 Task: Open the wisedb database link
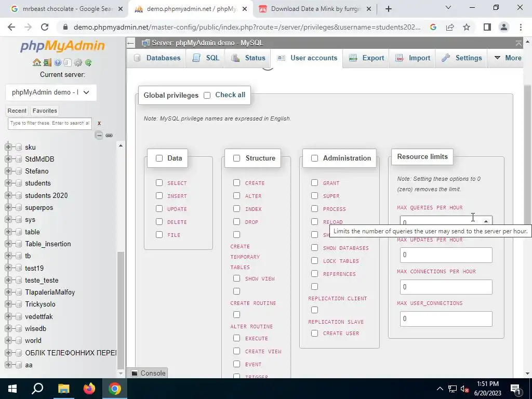click(36, 329)
